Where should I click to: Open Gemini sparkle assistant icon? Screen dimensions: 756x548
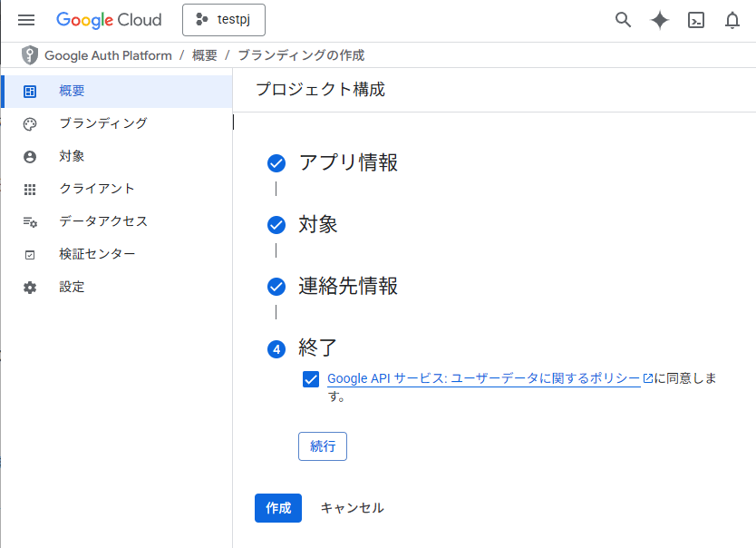point(660,20)
